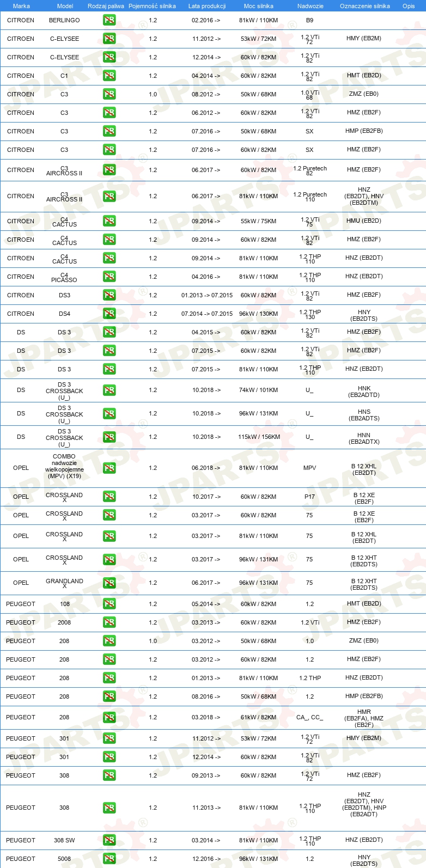426x868 pixels.
Task: Click the HMR (EB2FA), HMZ (EB2F) cell
Action: click(x=364, y=718)
